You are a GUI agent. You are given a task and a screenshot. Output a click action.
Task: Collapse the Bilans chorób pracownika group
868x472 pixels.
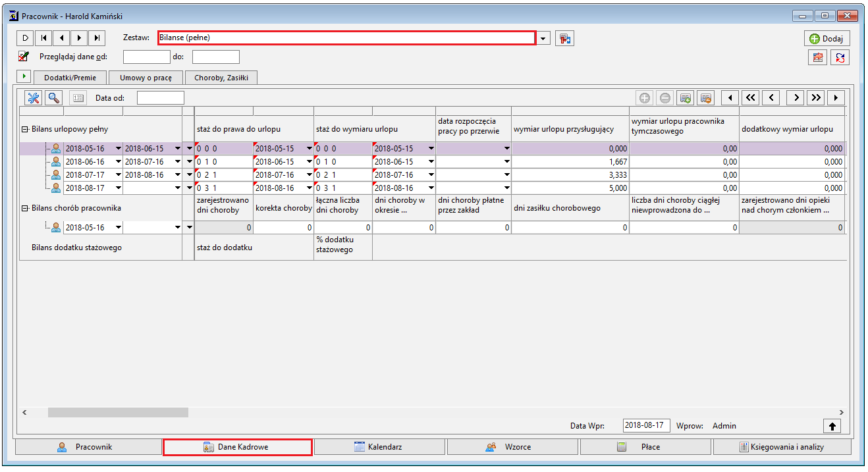[25, 208]
